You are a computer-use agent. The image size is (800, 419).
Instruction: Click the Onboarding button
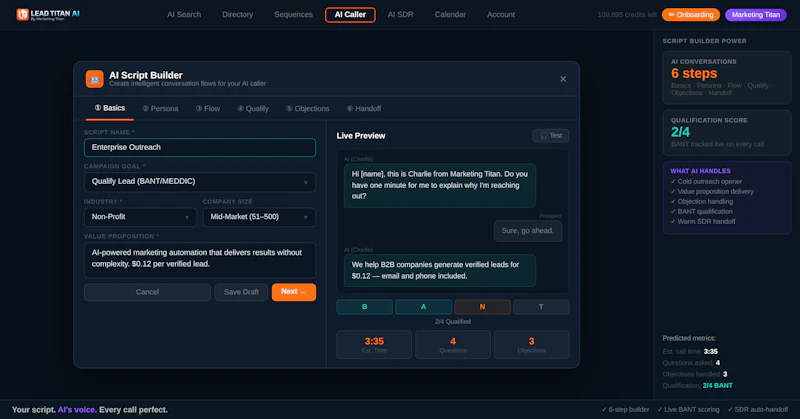coord(691,15)
